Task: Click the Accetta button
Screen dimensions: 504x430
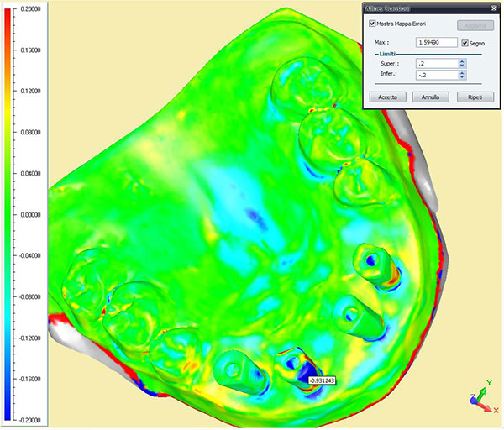Action: pyautogui.click(x=387, y=97)
